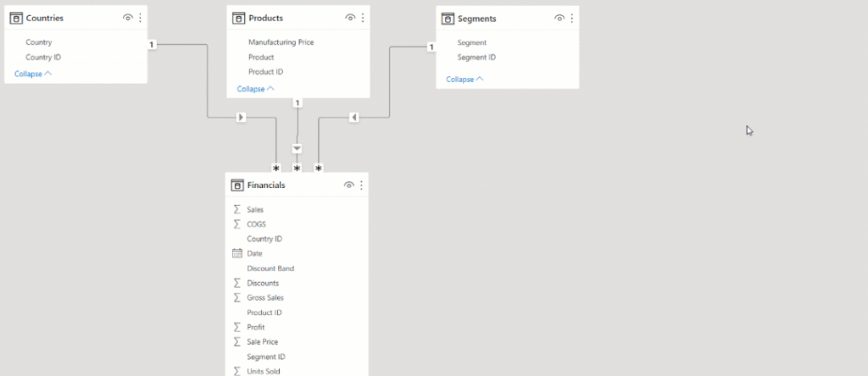Screen dimensions: 868x376
Task: Click the Financials table icon
Action: tap(236, 185)
